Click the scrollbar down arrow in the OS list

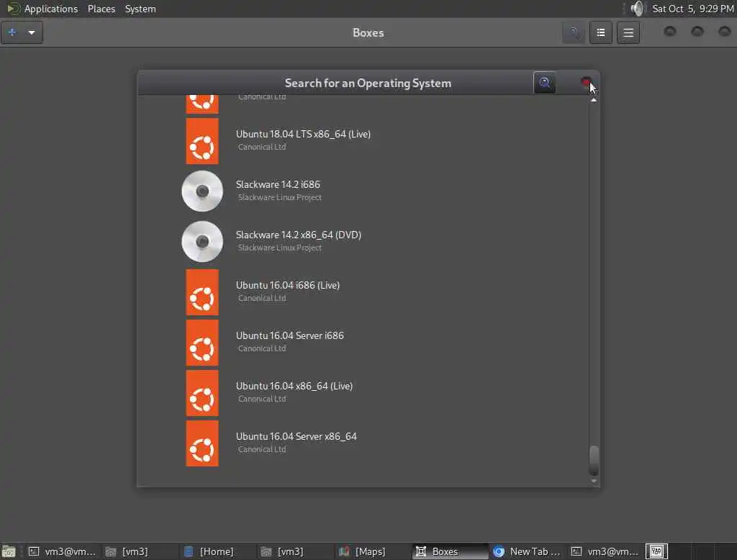pos(594,481)
